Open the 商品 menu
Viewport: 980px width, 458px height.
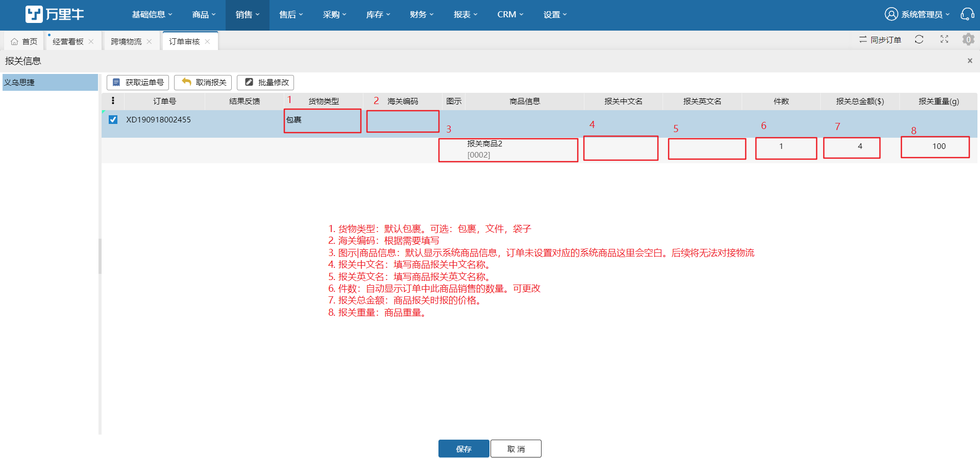click(204, 15)
